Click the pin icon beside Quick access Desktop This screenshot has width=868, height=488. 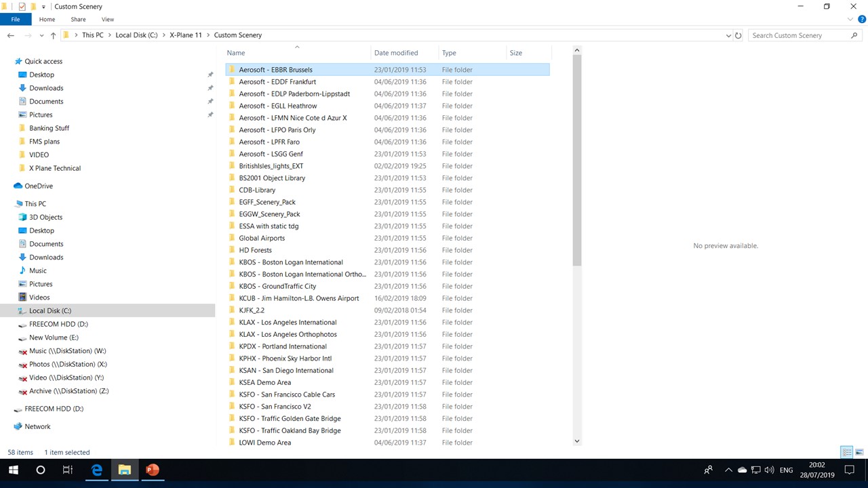[x=210, y=75]
